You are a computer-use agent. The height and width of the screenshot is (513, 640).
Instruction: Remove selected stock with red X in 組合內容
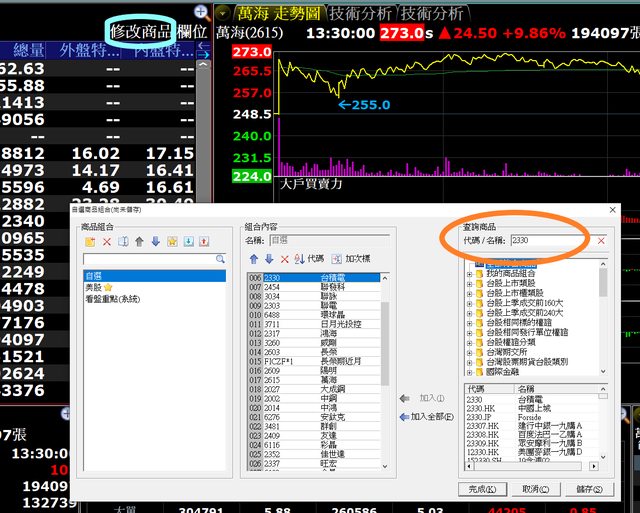[284, 258]
